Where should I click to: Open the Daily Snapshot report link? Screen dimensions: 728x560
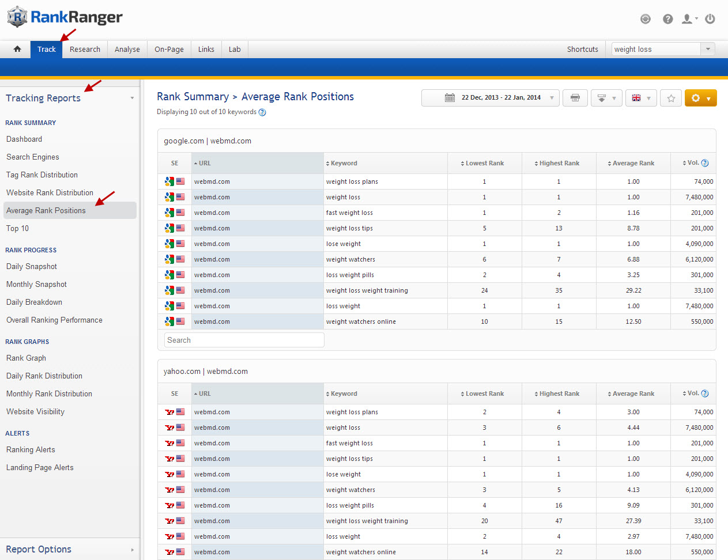32,266
